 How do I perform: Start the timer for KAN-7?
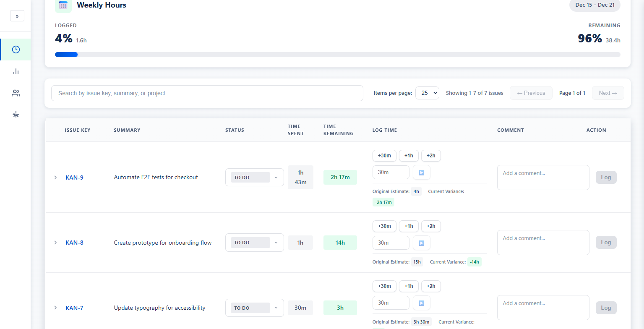click(x=421, y=303)
